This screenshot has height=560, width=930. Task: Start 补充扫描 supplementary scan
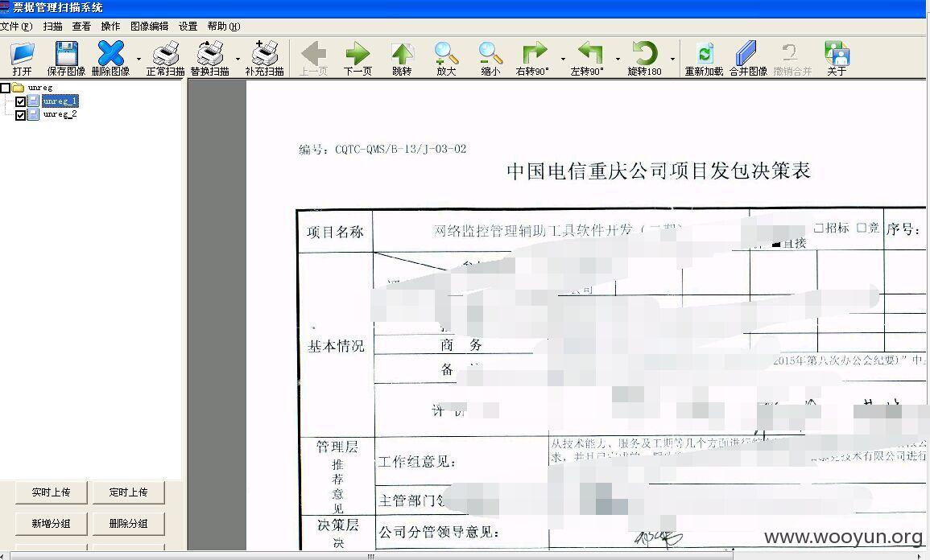point(265,58)
